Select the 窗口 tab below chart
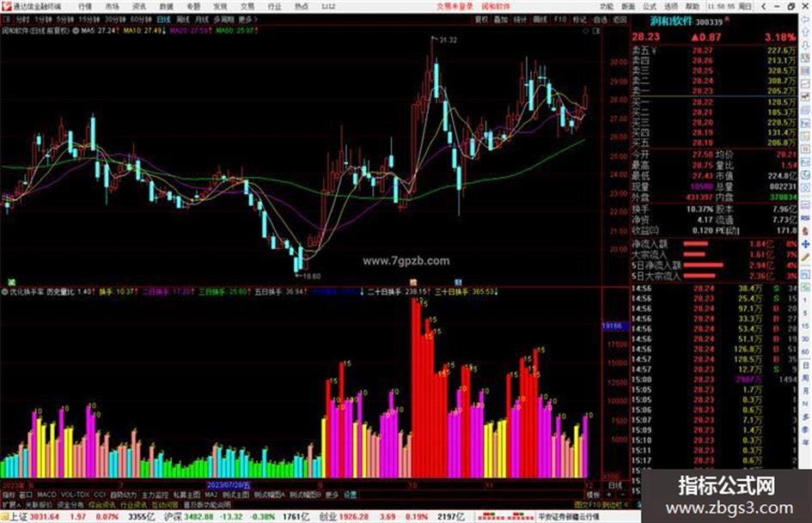Viewport: 812px width, 523px height. (x=26, y=495)
